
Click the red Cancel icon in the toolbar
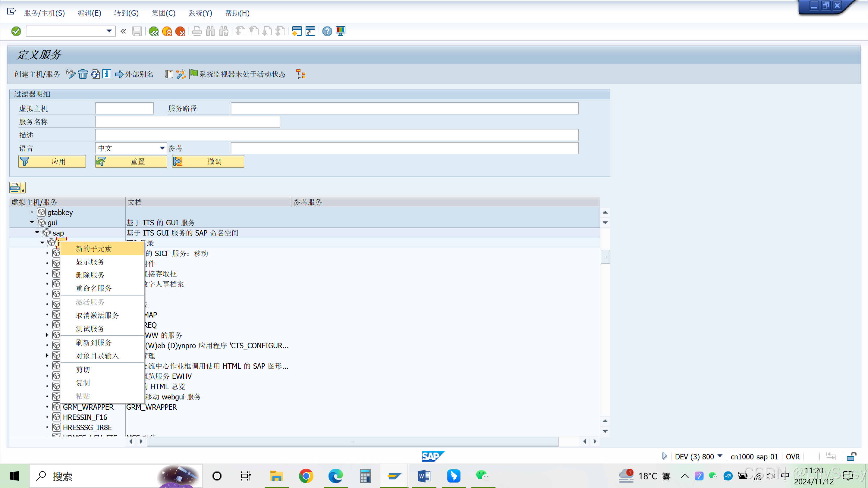[x=181, y=31]
